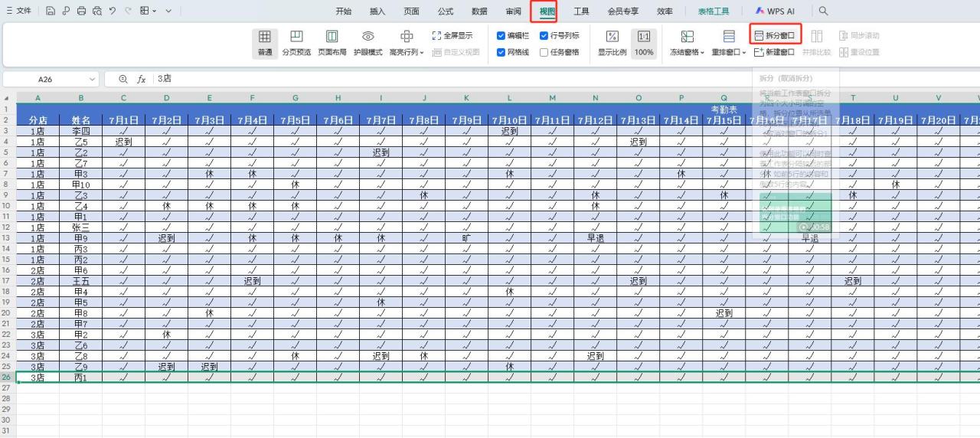Switch to the 审阅 Review tab
The height and width of the screenshot is (438, 980).
point(513,11)
